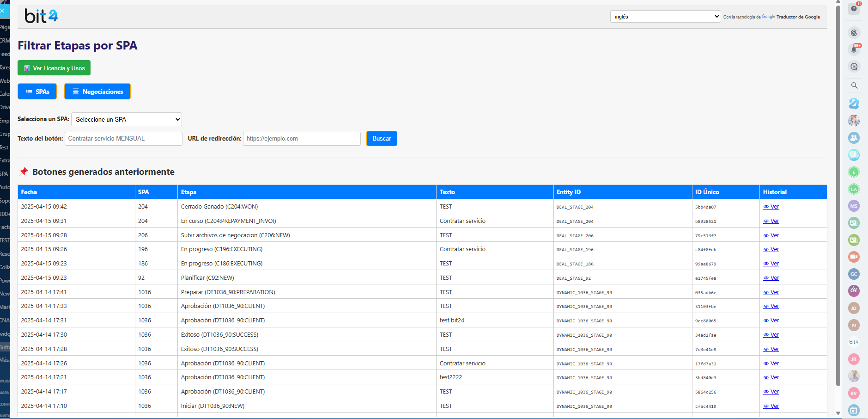Switch to the SPAs list
This screenshot has height=419, width=868.
click(37, 92)
